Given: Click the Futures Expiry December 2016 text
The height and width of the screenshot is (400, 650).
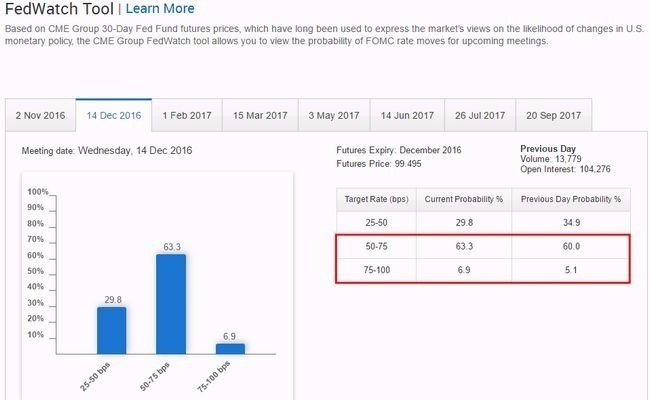Looking at the screenshot, I should [x=399, y=150].
